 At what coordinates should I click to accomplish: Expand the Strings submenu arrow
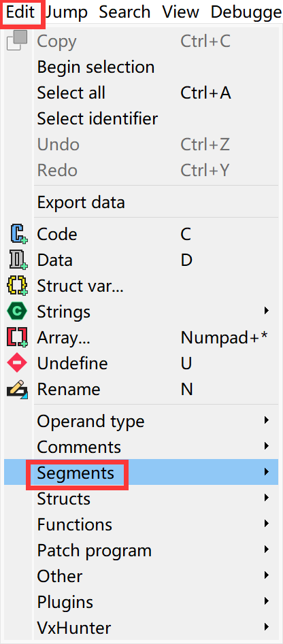tap(267, 311)
